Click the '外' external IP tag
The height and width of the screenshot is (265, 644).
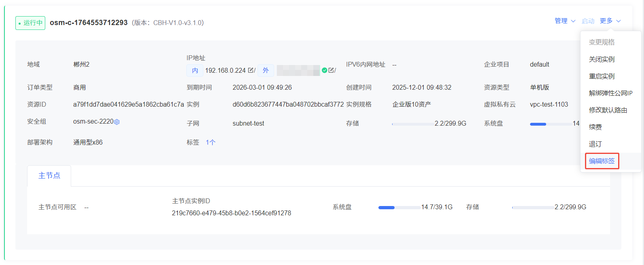(x=266, y=70)
